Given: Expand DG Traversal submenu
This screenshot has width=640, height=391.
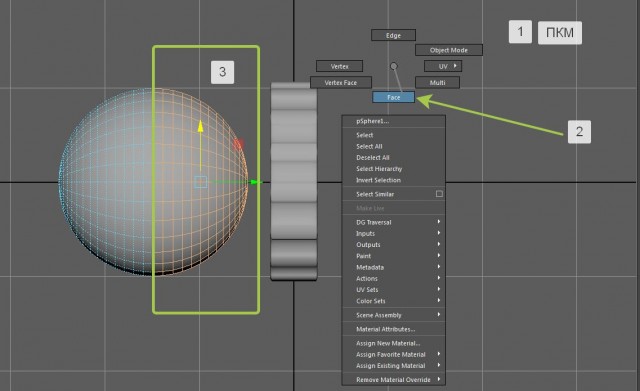Looking at the screenshot, I should 393,222.
